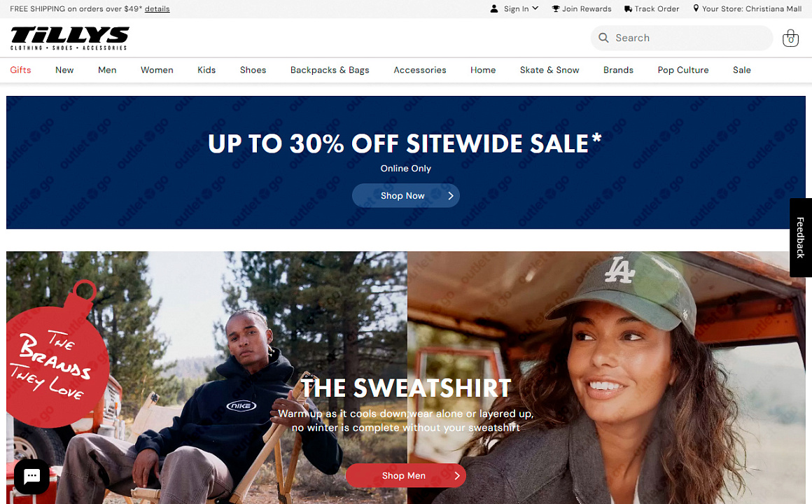Click the Shop Men button
This screenshot has height=504, width=812.
pyautogui.click(x=405, y=475)
